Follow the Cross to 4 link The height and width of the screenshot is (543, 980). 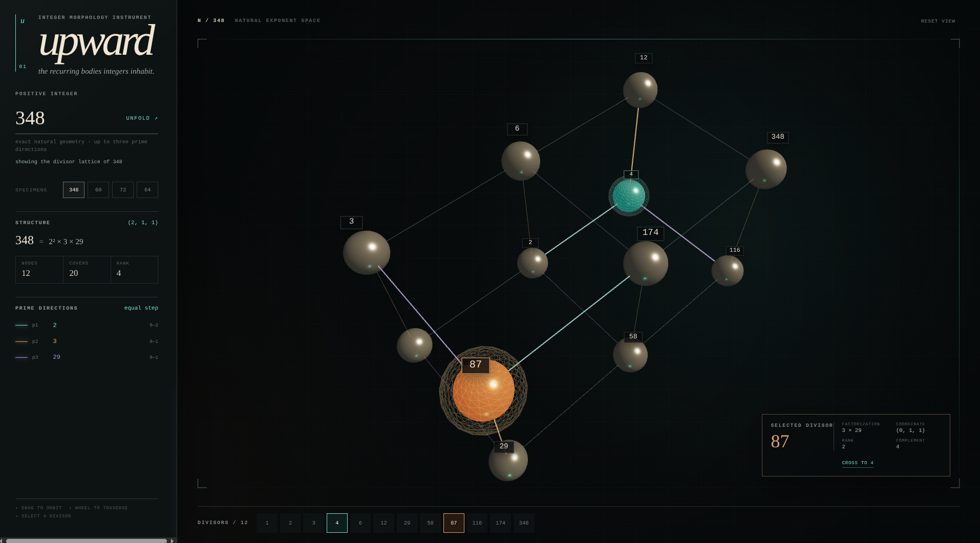(x=858, y=463)
